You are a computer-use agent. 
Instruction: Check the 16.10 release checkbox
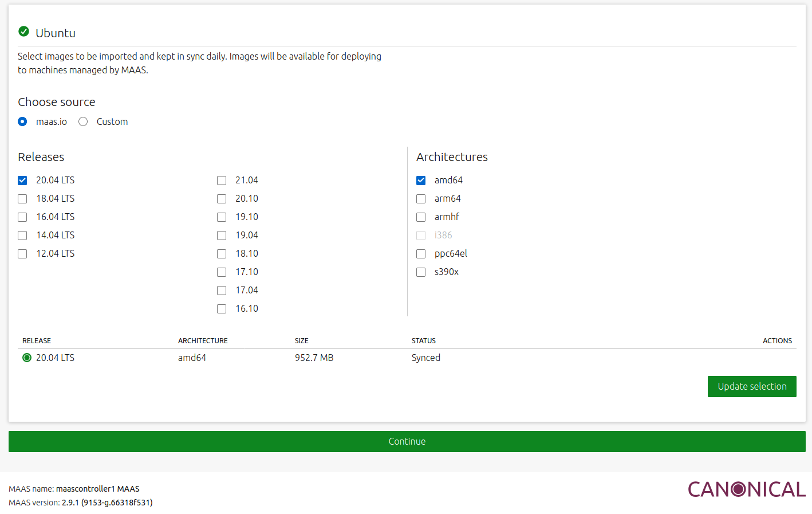[x=222, y=309]
